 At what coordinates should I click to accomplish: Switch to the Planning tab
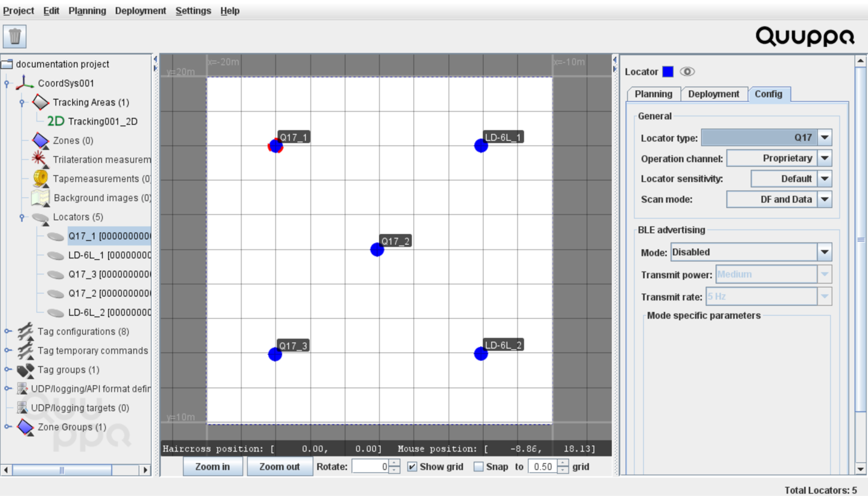653,94
